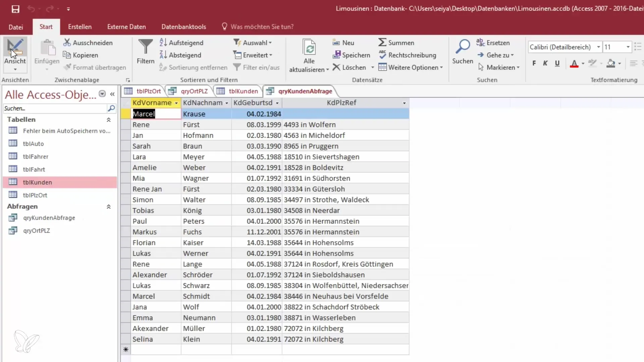
Task: Click Speichern record button
Action: (x=351, y=55)
